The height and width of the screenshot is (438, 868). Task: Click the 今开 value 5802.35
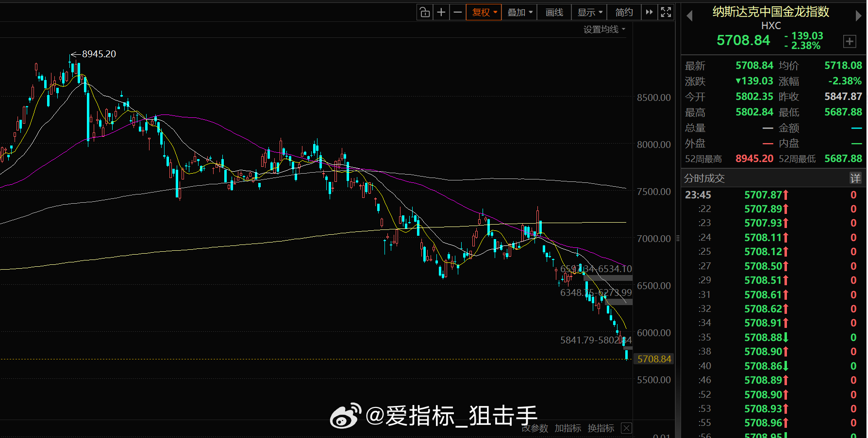click(x=754, y=97)
